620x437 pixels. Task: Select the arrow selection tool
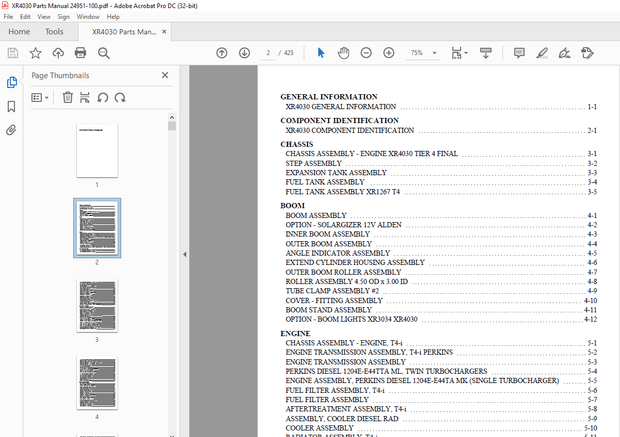(321, 53)
